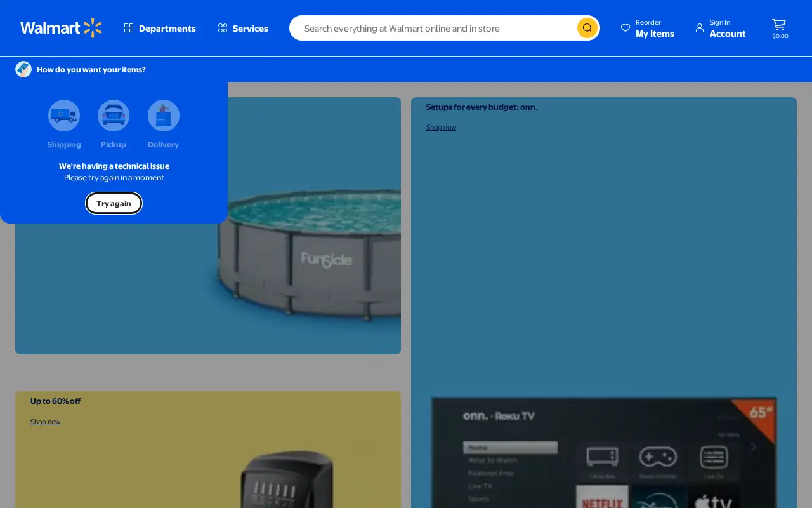Click the Try again button
This screenshot has width=812, height=508.
[114, 203]
